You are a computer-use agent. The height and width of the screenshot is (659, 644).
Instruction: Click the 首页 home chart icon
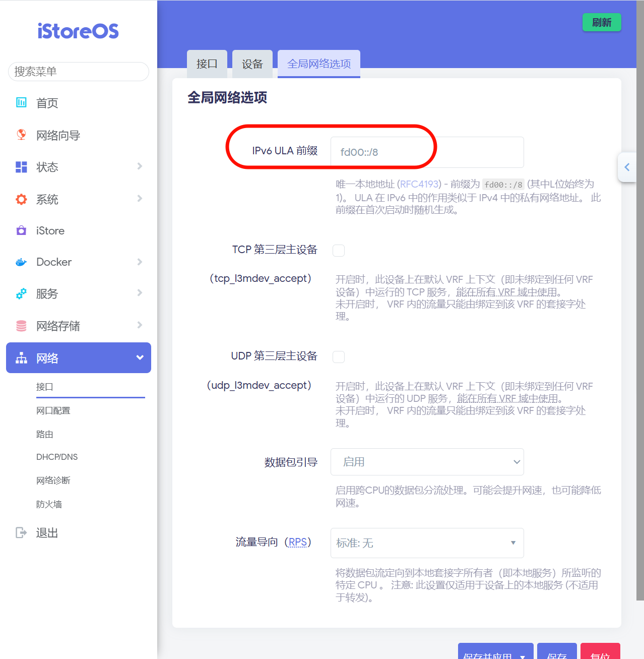(21, 103)
